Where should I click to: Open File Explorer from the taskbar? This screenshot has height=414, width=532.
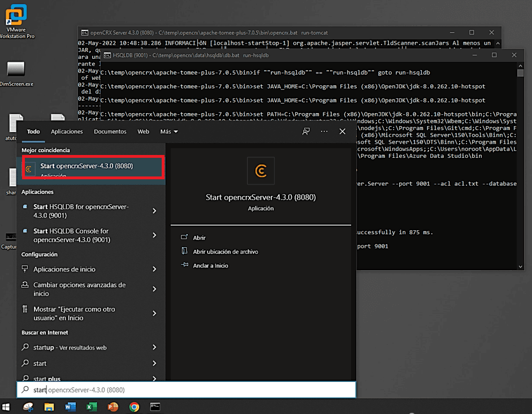(x=49, y=407)
